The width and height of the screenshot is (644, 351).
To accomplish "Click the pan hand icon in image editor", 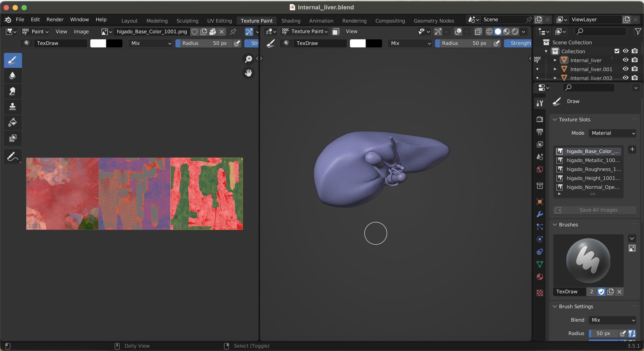I will click(x=248, y=73).
